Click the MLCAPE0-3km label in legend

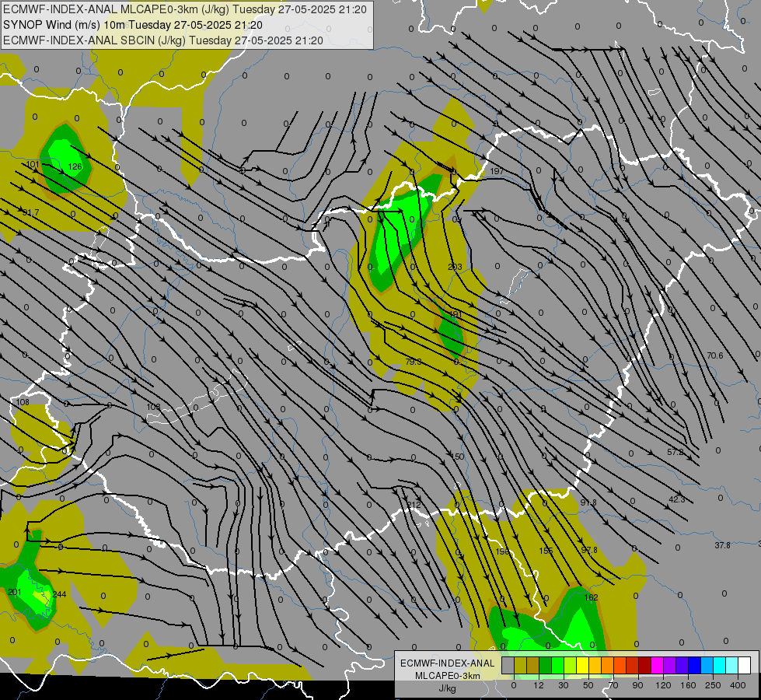coord(448,676)
